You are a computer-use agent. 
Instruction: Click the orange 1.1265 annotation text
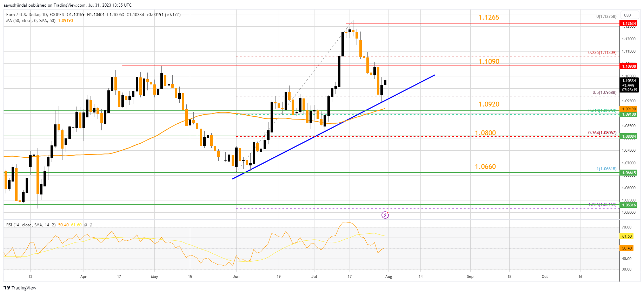[x=489, y=17]
